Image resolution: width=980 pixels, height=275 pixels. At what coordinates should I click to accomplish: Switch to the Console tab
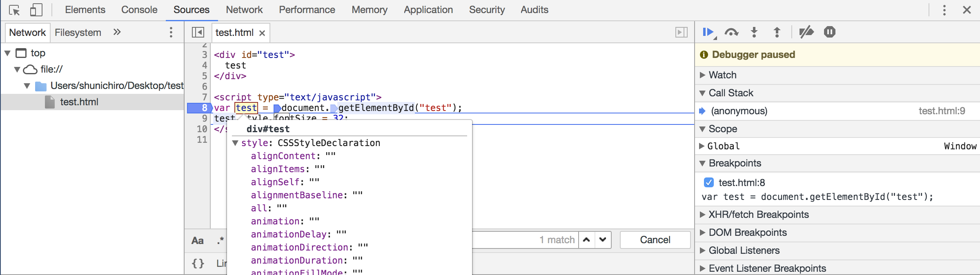139,10
